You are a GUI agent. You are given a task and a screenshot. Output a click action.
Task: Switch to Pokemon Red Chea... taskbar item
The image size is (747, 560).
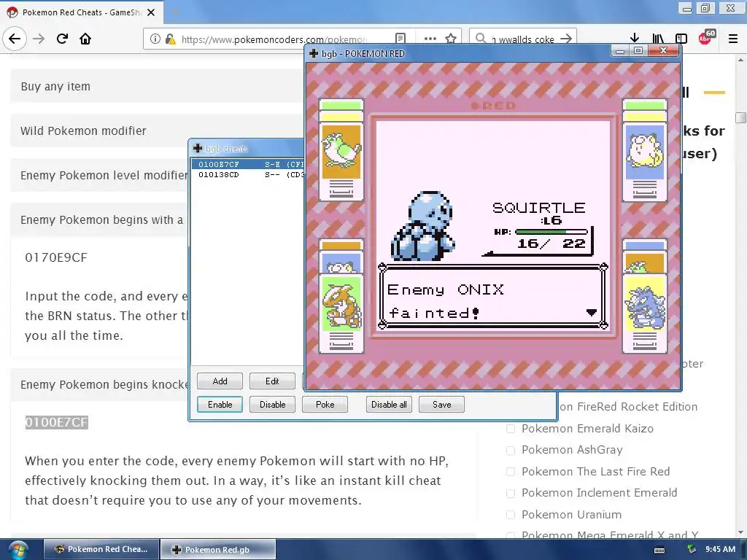pyautogui.click(x=101, y=549)
